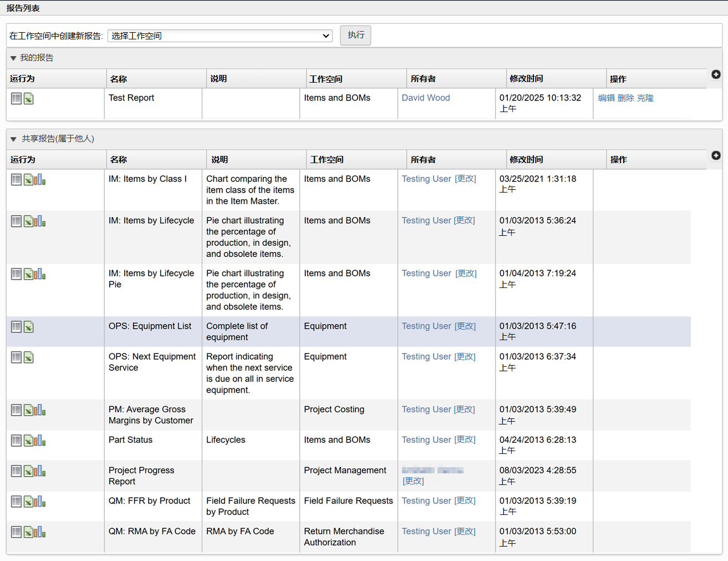Image resolution: width=728 pixels, height=561 pixels.
Task: Open chart for QM: RMA by FA Code
Action: (x=40, y=532)
